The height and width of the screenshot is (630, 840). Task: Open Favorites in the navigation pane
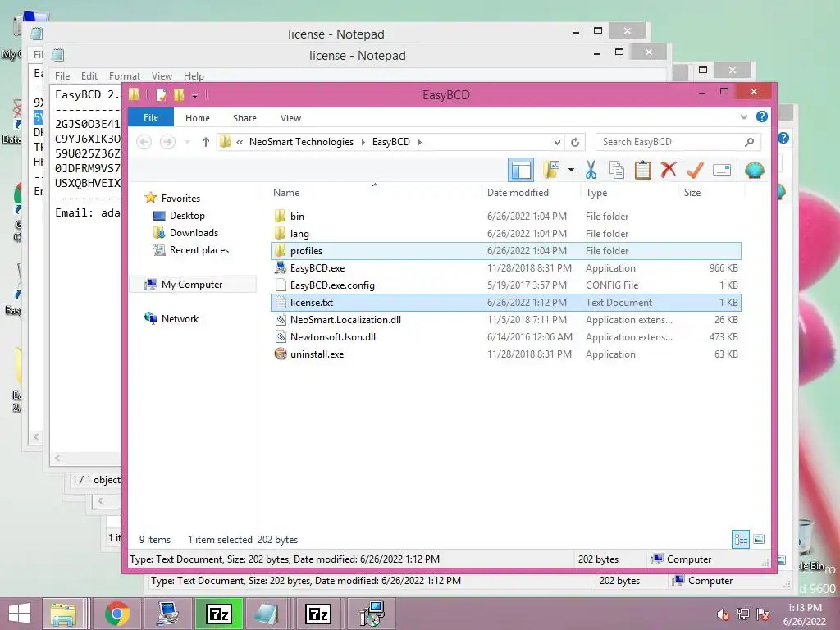[172, 199]
